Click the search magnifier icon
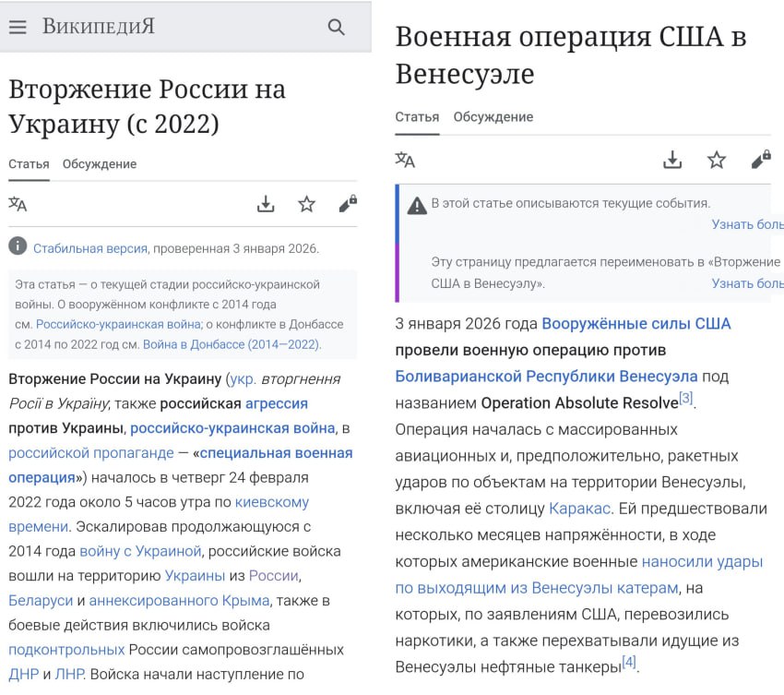 click(336, 27)
